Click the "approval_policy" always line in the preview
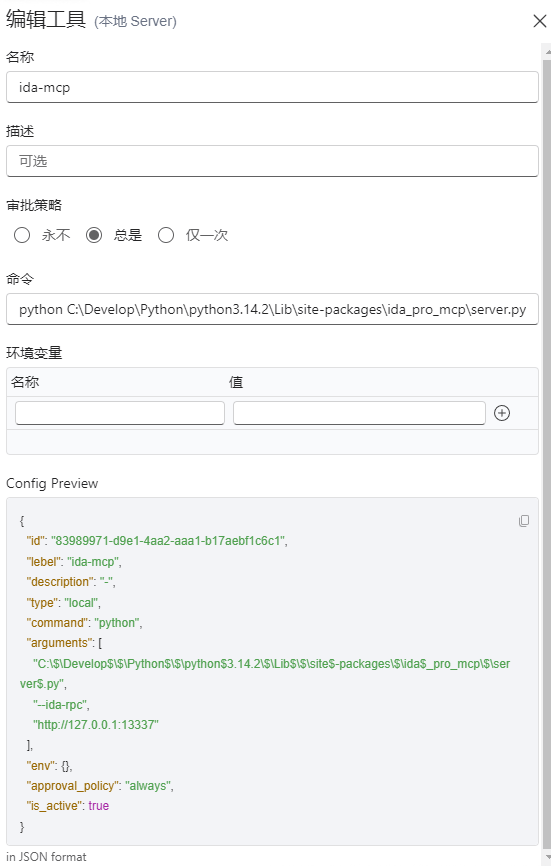 (x=100, y=785)
